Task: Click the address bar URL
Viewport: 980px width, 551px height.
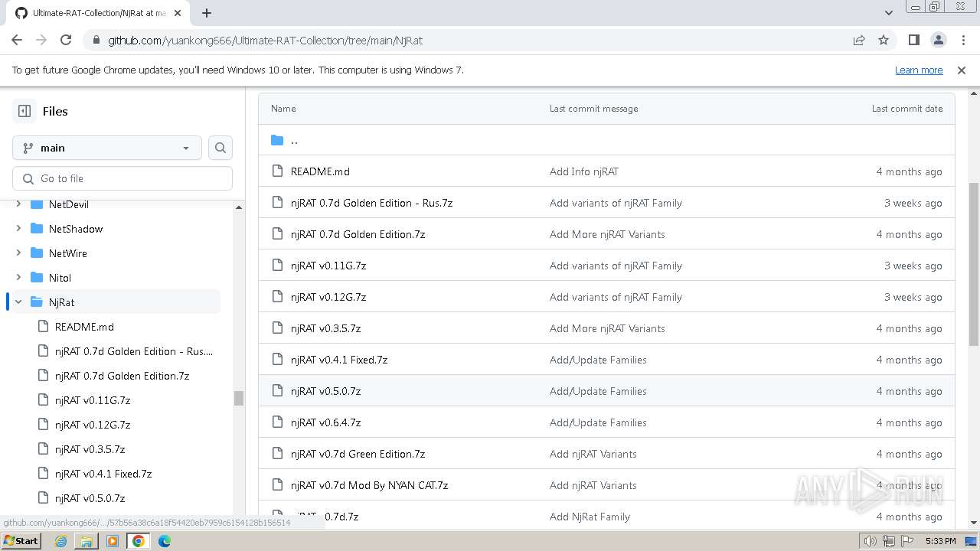Action: 265,40
